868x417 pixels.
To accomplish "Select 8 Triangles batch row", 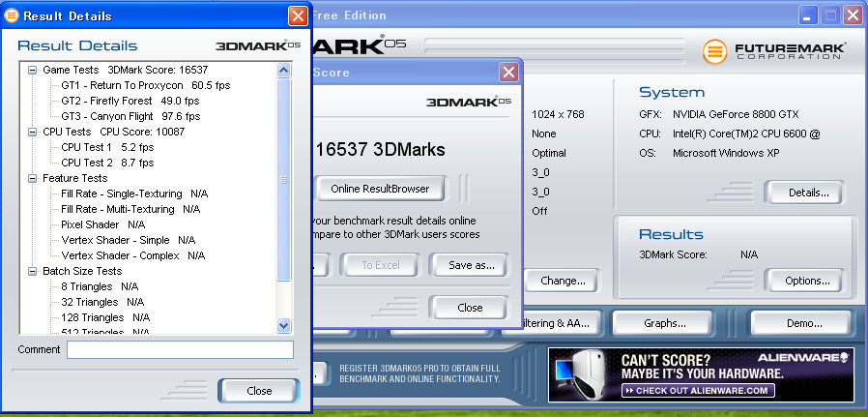I will [100, 286].
